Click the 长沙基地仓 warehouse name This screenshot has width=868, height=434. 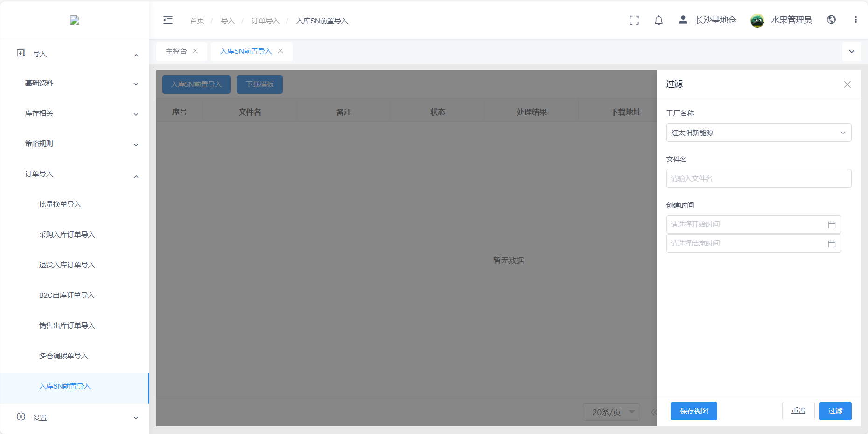(x=716, y=20)
